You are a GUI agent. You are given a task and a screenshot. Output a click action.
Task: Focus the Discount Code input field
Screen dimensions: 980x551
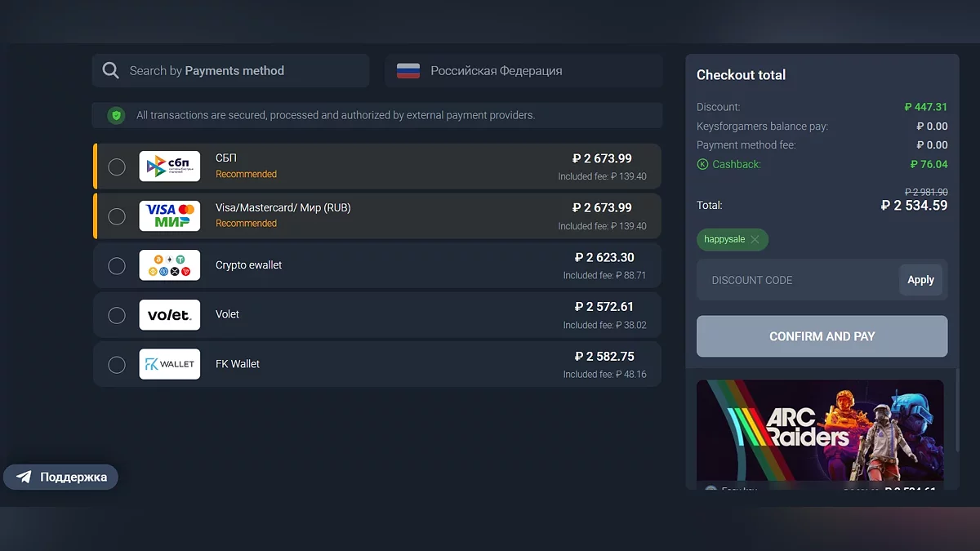pos(796,280)
